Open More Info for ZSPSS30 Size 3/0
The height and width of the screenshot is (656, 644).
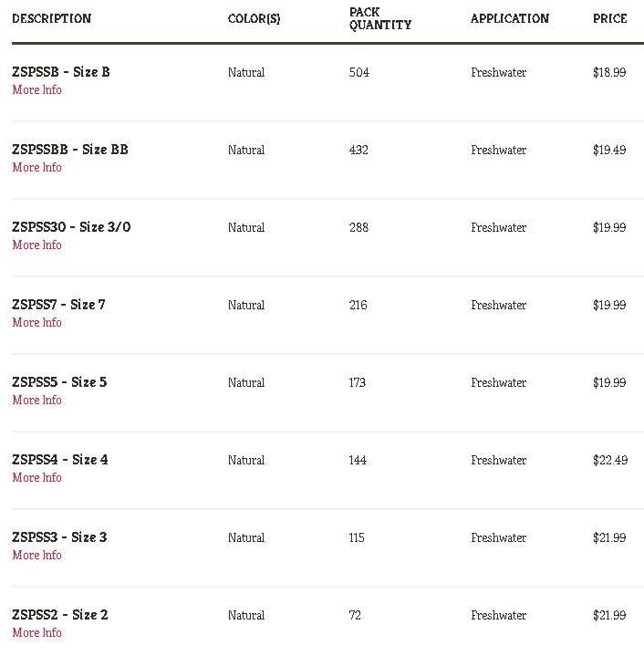tap(36, 245)
